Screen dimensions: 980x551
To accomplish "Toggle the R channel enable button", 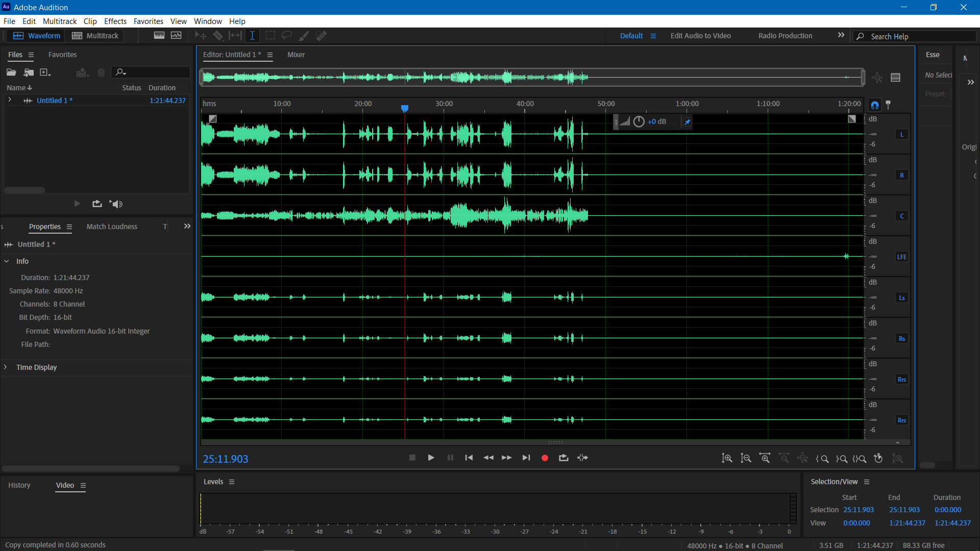I will pyautogui.click(x=902, y=175).
